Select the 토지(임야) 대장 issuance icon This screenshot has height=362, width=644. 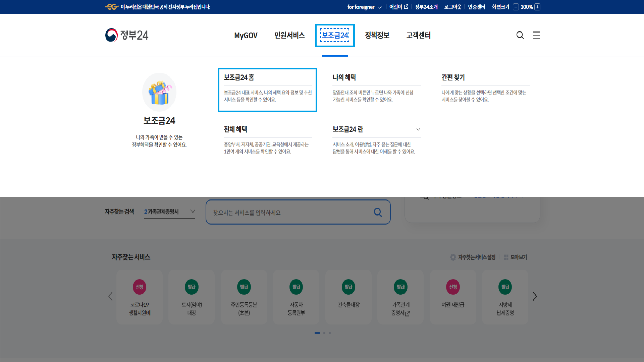click(x=192, y=297)
